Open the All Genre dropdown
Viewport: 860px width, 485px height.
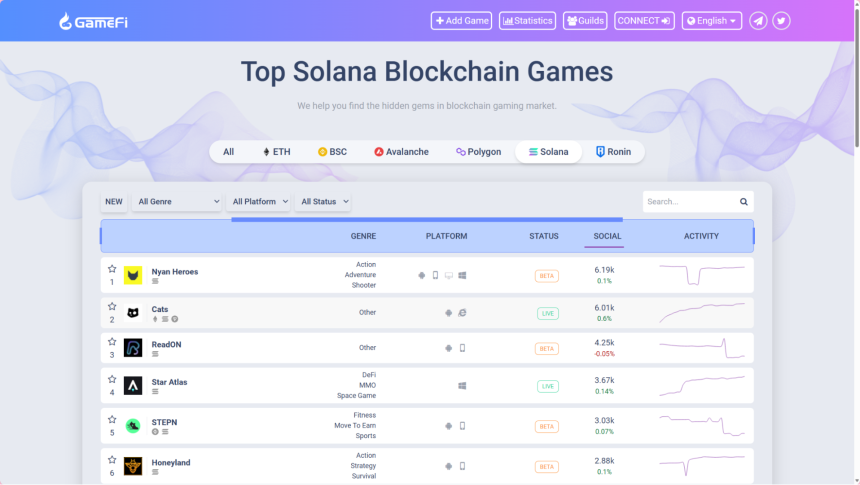177,202
